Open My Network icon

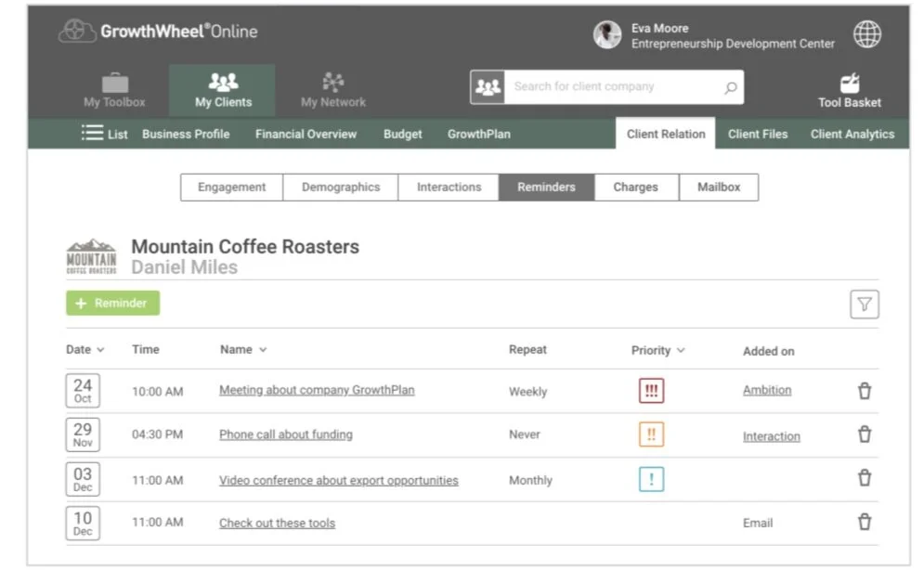coord(333,83)
